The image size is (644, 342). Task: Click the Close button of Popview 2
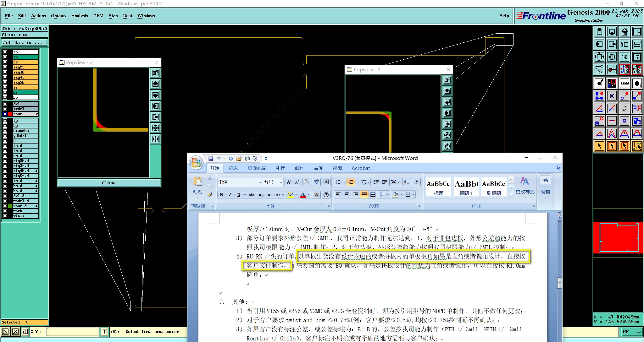[109, 183]
